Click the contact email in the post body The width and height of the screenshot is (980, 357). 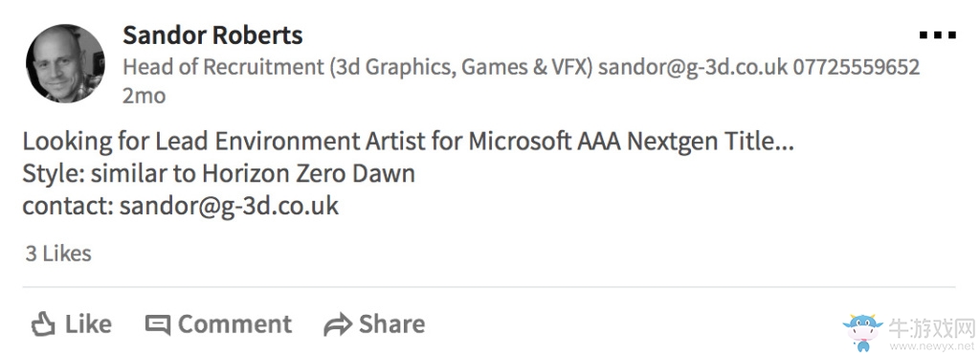click(x=229, y=205)
